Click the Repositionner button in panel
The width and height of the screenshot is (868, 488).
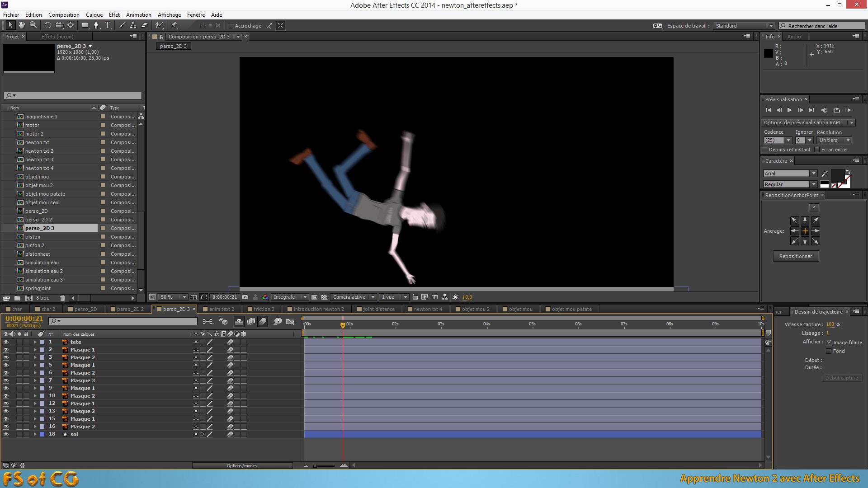point(796,256)
